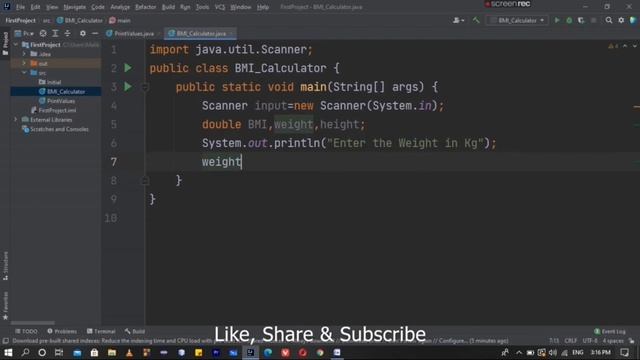Screen dimensions: 640x360
Task: Toggle the Structure tool window side tab
Action: click(5, 265)
